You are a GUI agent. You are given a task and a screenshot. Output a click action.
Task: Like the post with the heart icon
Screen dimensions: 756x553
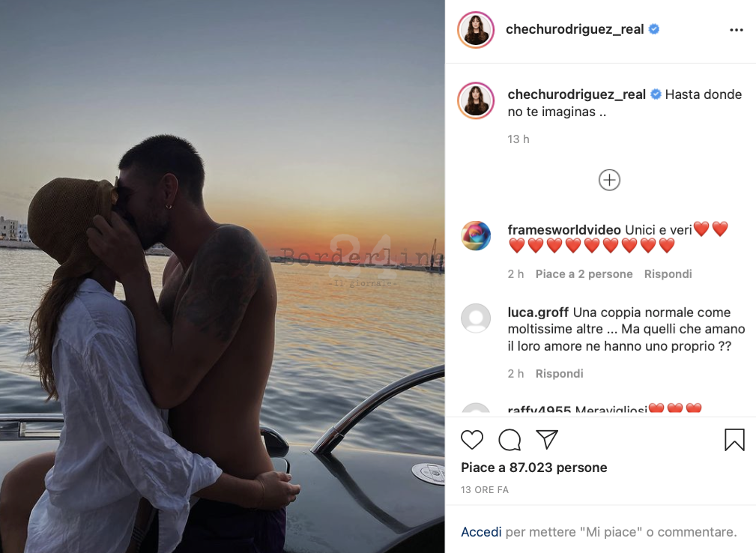pos(471,440)
